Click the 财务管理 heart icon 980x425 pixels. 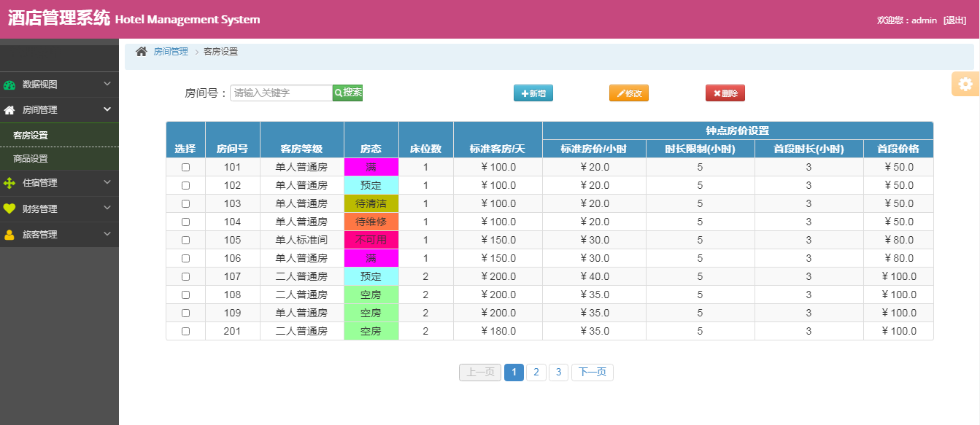pos(9,209)
